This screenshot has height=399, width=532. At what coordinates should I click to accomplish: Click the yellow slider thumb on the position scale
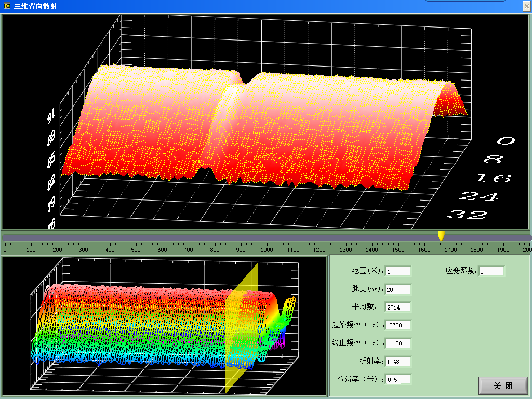441,235
